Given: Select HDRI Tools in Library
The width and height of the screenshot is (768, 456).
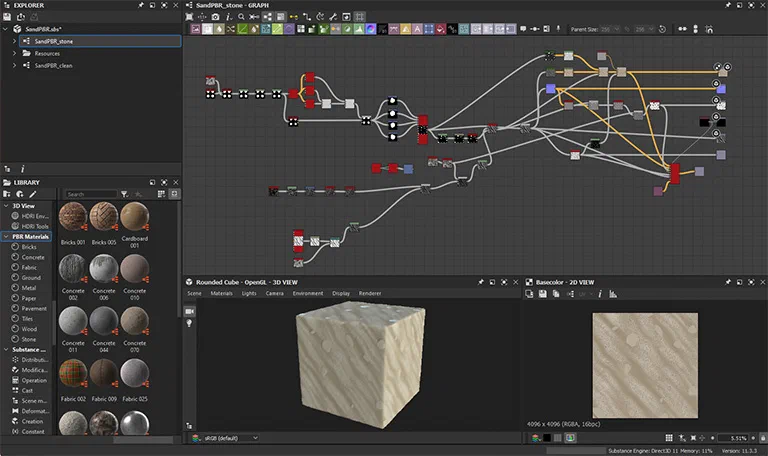Looking at the screenshot, I should click(x=35, y=226).
